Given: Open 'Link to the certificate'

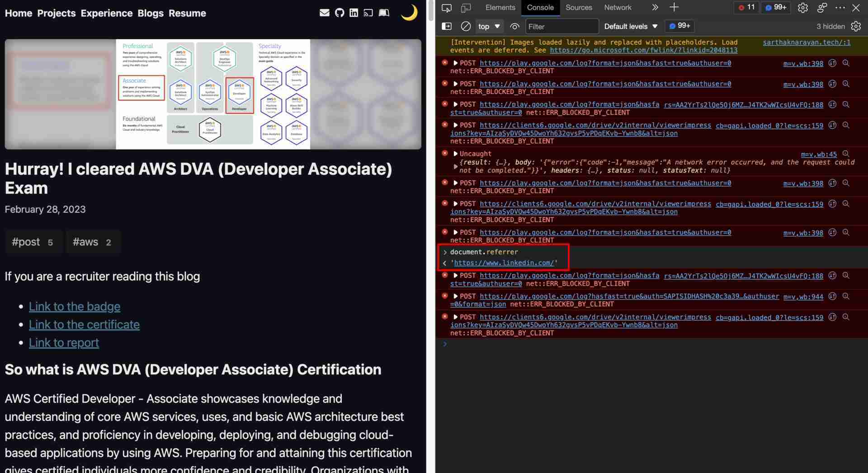Looking at the screenshot, I should 84,324.
